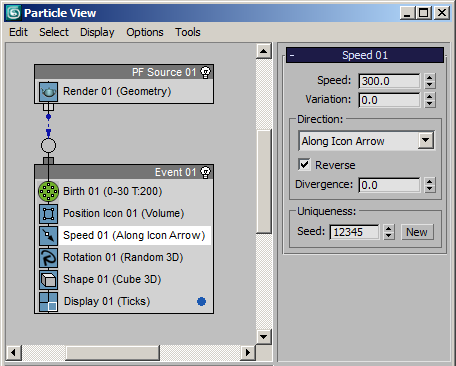Click the vertical scrollbar down arrow

pyautogui.click(x=264, y=337)
